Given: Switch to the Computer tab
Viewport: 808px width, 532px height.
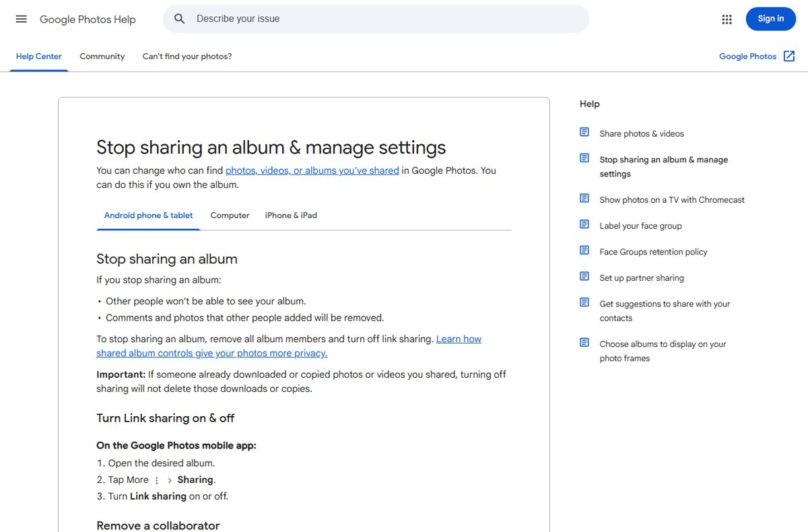Looking at the screenshot, I should 230,215.
